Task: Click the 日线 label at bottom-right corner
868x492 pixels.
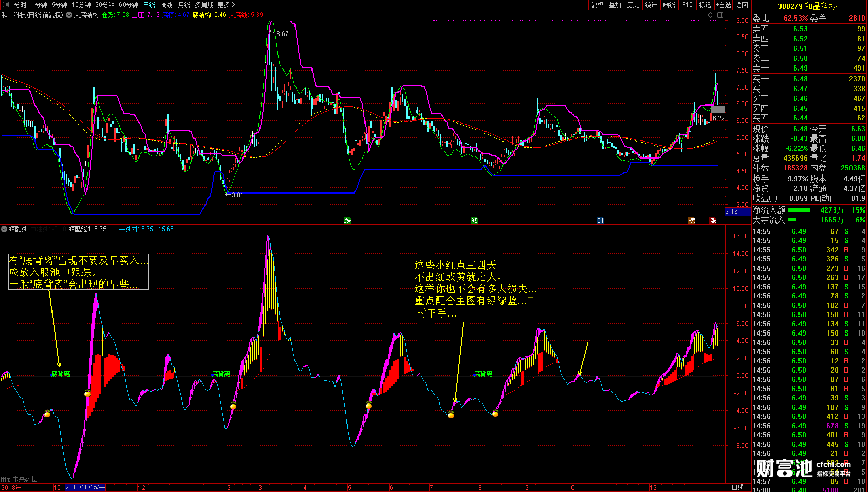Action: [737, 487]
